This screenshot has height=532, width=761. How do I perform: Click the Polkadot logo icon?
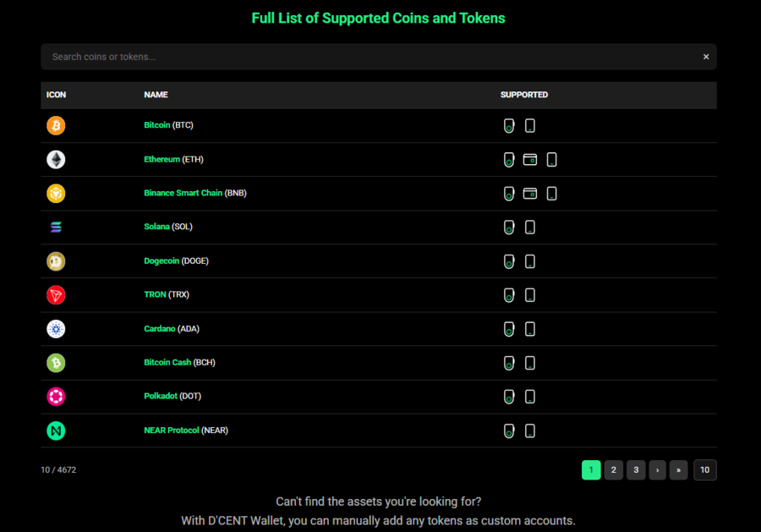tap(56, 396)
